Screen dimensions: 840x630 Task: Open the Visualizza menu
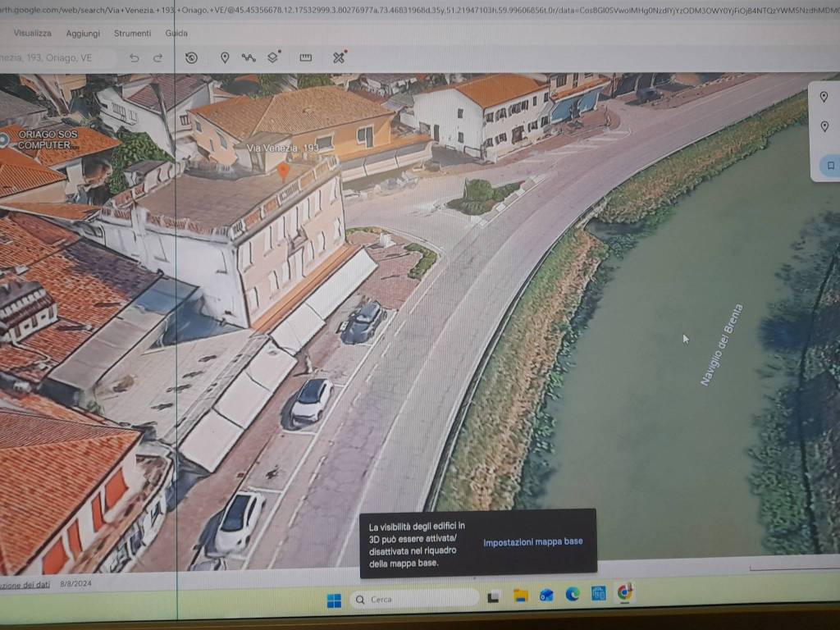click(x=33, y=34)
